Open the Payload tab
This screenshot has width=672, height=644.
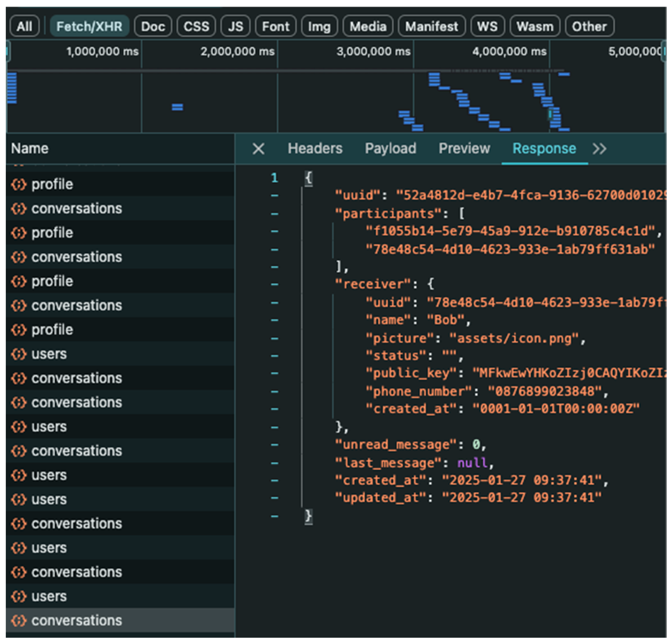(x=390, y=149)
